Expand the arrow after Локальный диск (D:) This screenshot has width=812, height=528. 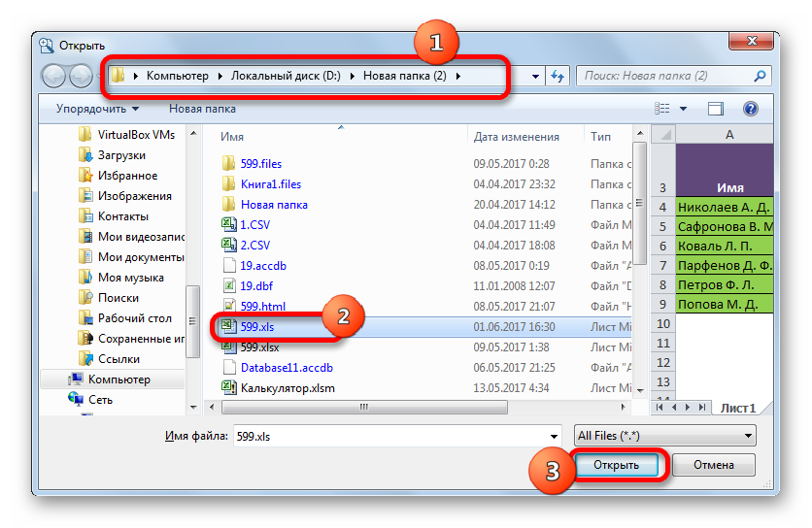(x=353, y=76)
